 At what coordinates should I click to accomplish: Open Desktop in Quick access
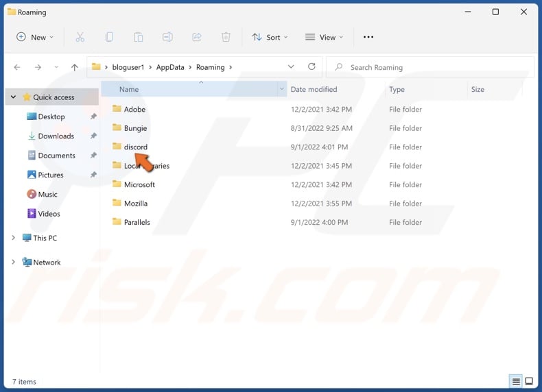[51, 117]
